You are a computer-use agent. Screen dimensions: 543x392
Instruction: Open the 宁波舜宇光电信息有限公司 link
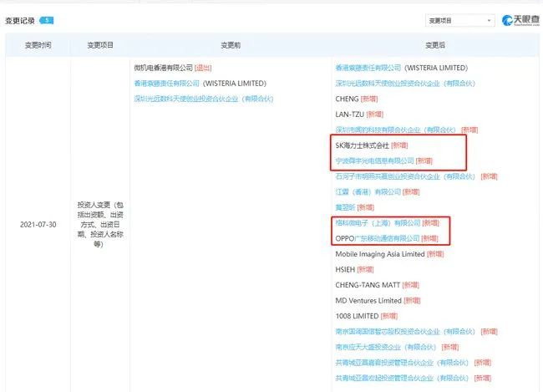(x=374, y=160)
